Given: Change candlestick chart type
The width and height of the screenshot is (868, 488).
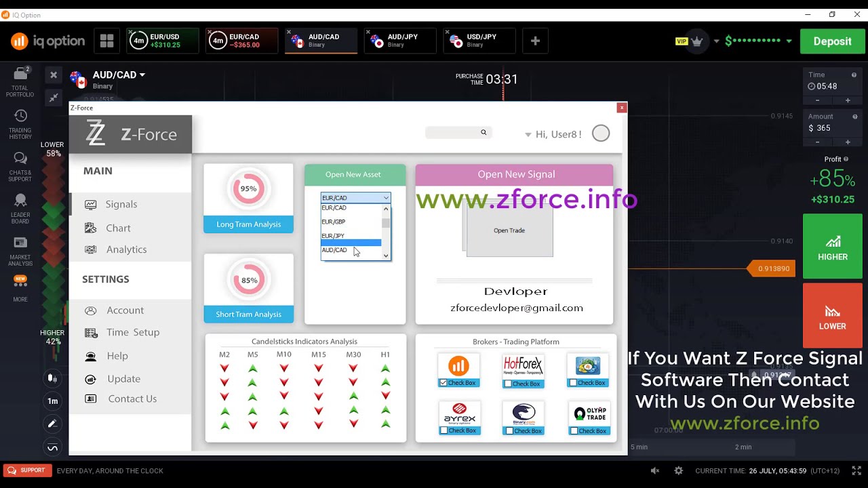Looking at the screenshot, I should pos(52,378).
